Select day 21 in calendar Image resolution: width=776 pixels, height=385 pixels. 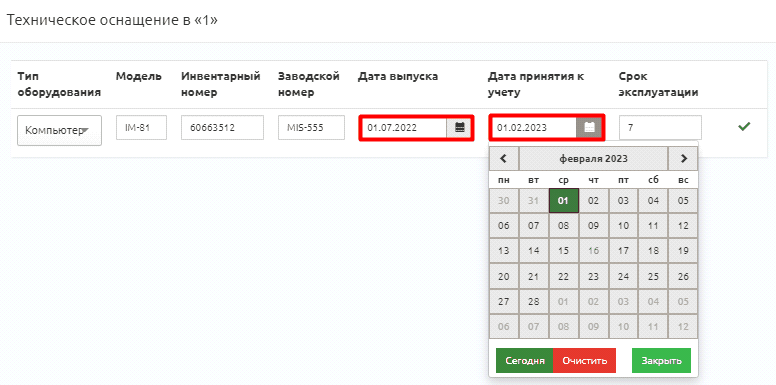coord(534,276)
